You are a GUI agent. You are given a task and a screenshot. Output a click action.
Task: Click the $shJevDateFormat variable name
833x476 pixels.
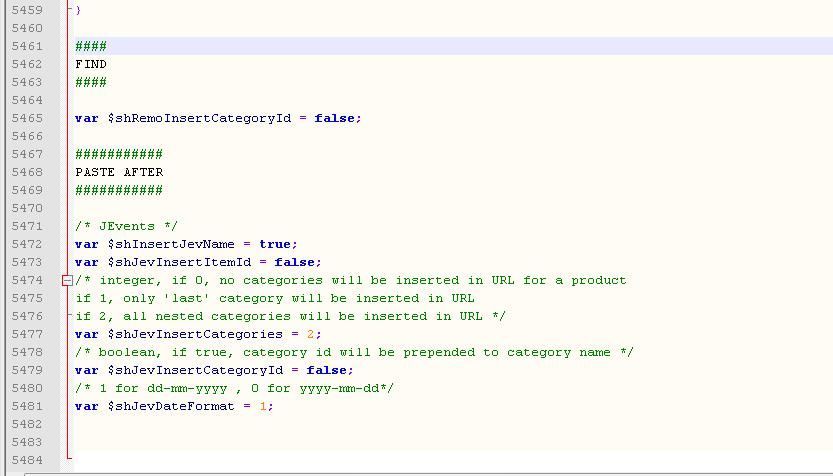171,406
